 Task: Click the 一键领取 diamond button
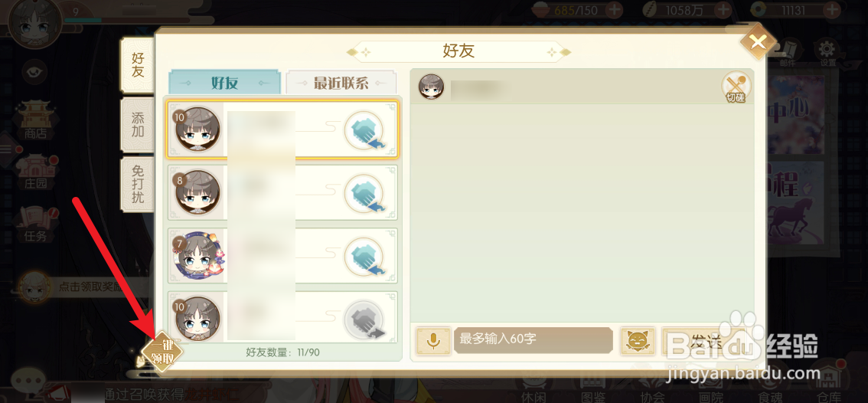pos(162,352)
